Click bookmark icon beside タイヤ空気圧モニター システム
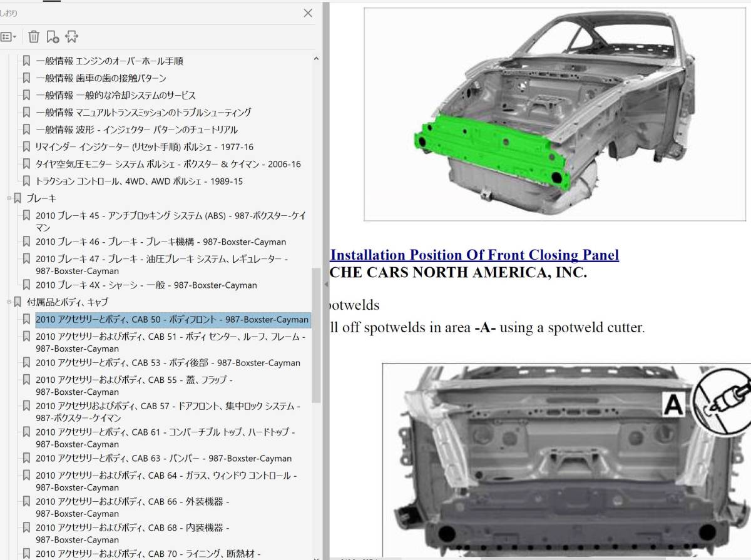751x560 pixels. pos(26,163)
